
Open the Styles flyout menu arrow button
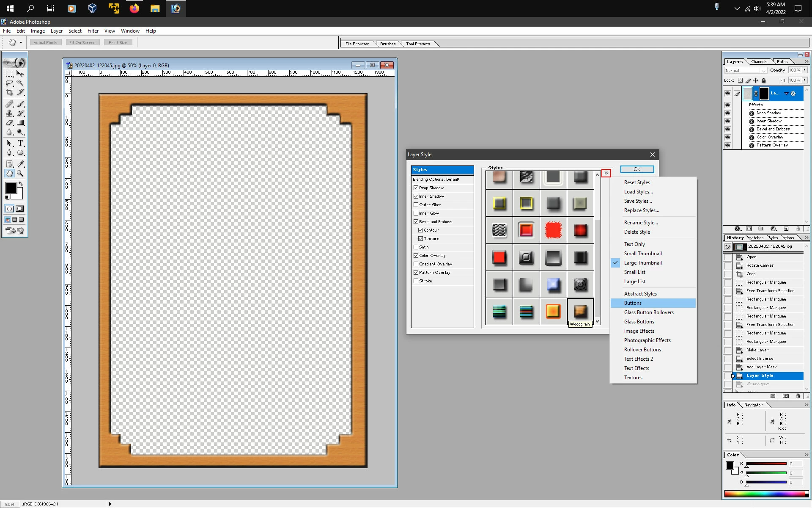coord(606,173)
